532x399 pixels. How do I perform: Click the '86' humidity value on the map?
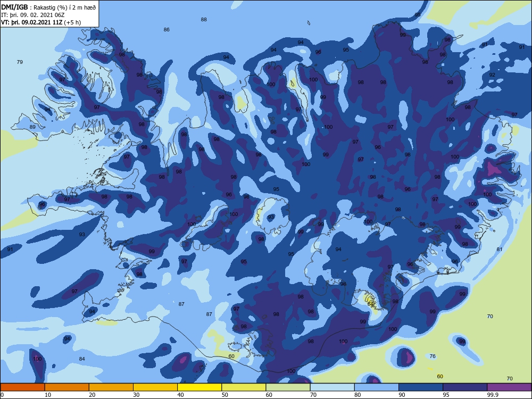coord(166,30)
